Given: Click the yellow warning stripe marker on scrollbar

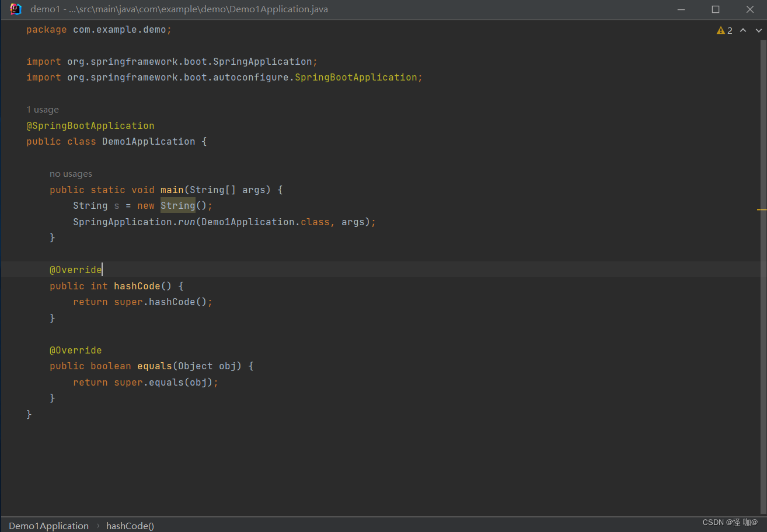Looking at the screenshot, I should click(762, 209).
